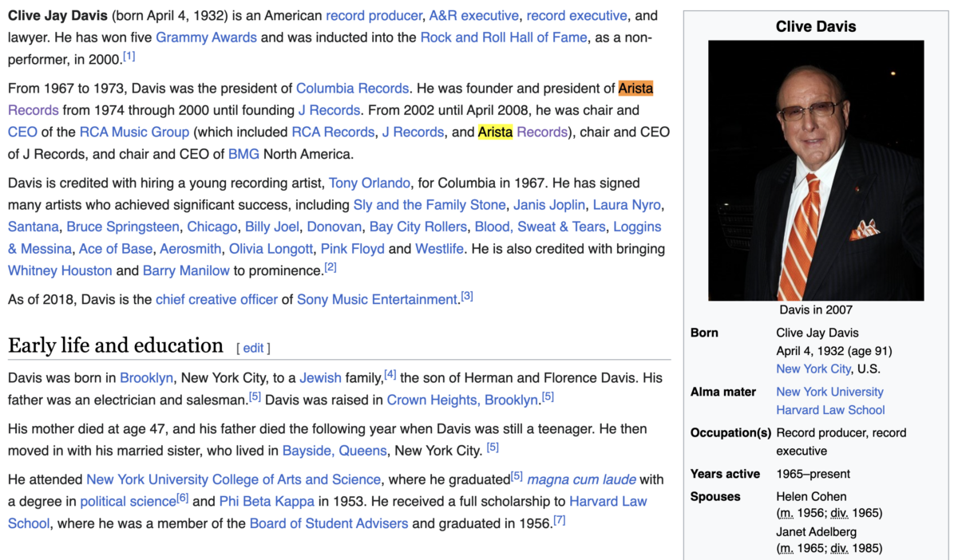Viewport: 958px width, 560px height.
Task: Jump to citation [3] footnote
Action: click(x=467, y=296)
